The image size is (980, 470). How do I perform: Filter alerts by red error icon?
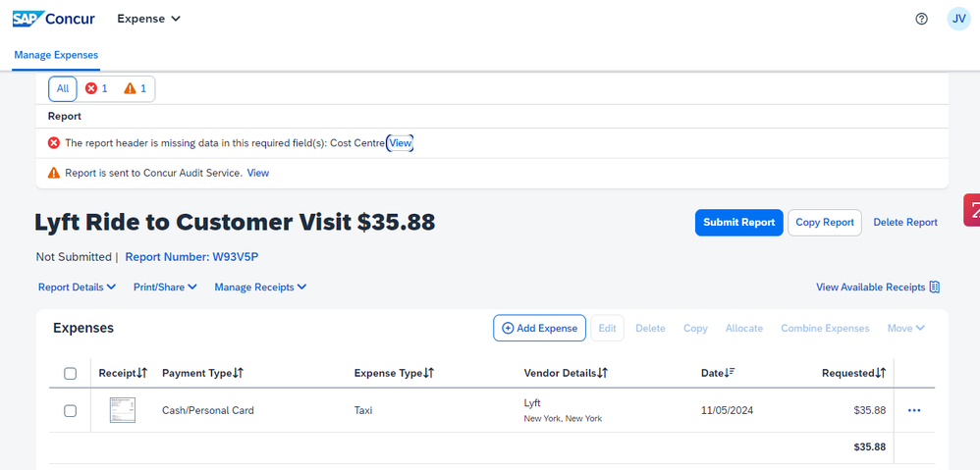click(96, 88)
